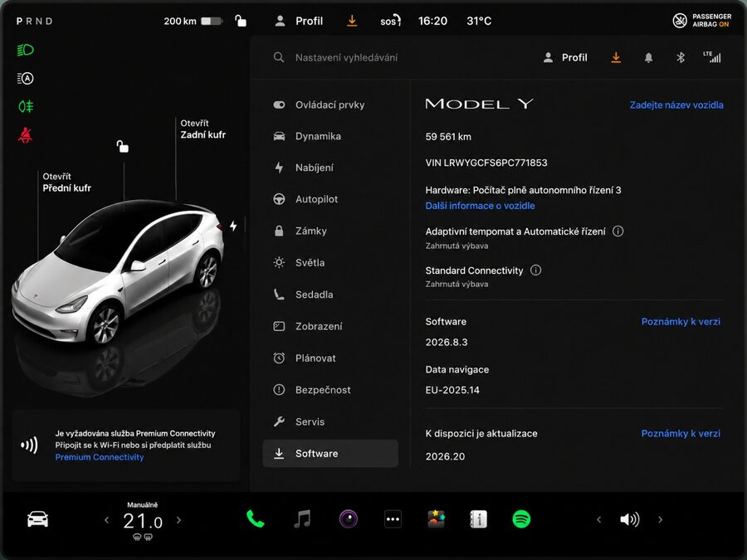Open Profil in settings header
Image resolution: width=747 pixels, height=560 pixels.
click(x=565, y=57)
